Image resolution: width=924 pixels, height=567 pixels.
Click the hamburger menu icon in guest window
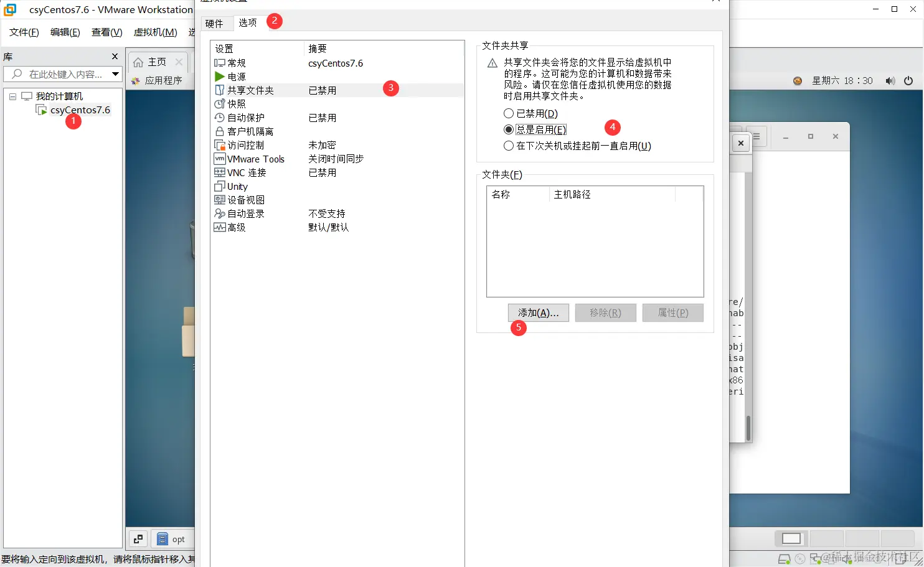click(757, 136)
